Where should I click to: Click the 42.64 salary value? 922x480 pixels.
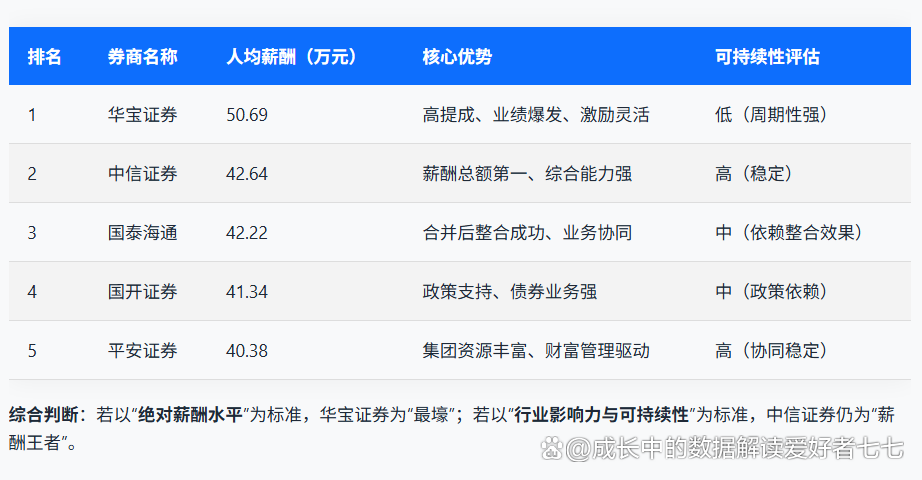pos(247,174)
